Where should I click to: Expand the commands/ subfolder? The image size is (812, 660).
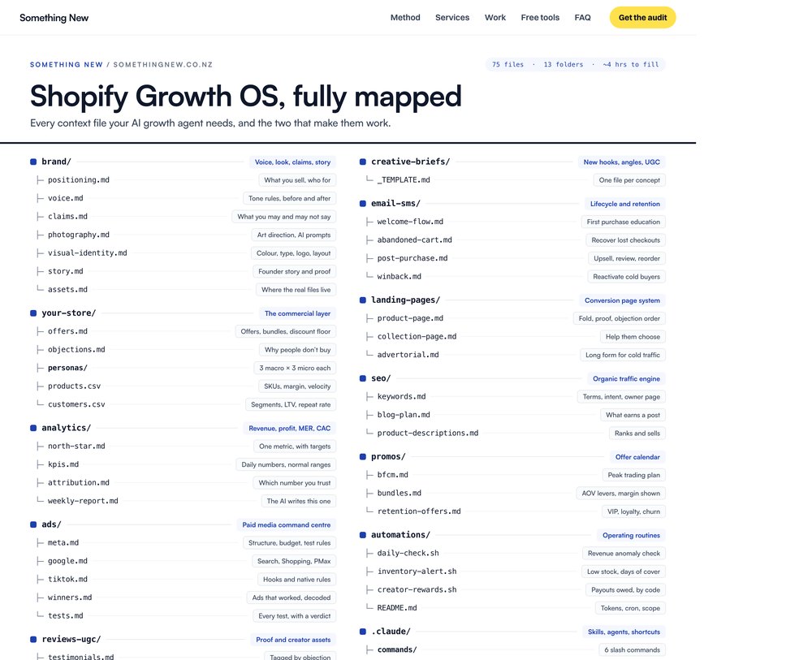tap(397, 649)
